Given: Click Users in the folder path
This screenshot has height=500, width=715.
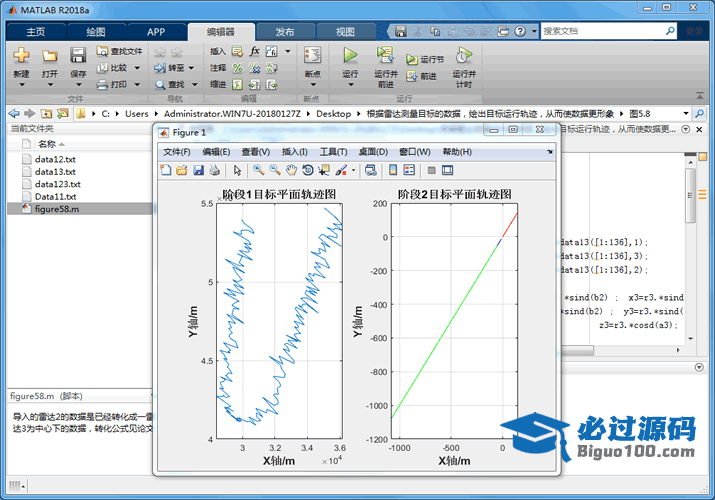Looking at the screenshot, I should 137,113.
